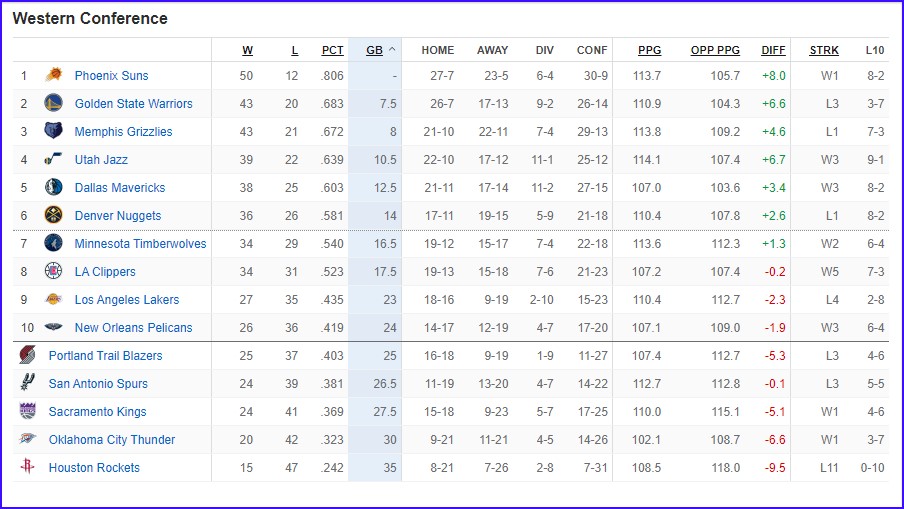Click the San Antonio Spurs logo

coord(27,383)
